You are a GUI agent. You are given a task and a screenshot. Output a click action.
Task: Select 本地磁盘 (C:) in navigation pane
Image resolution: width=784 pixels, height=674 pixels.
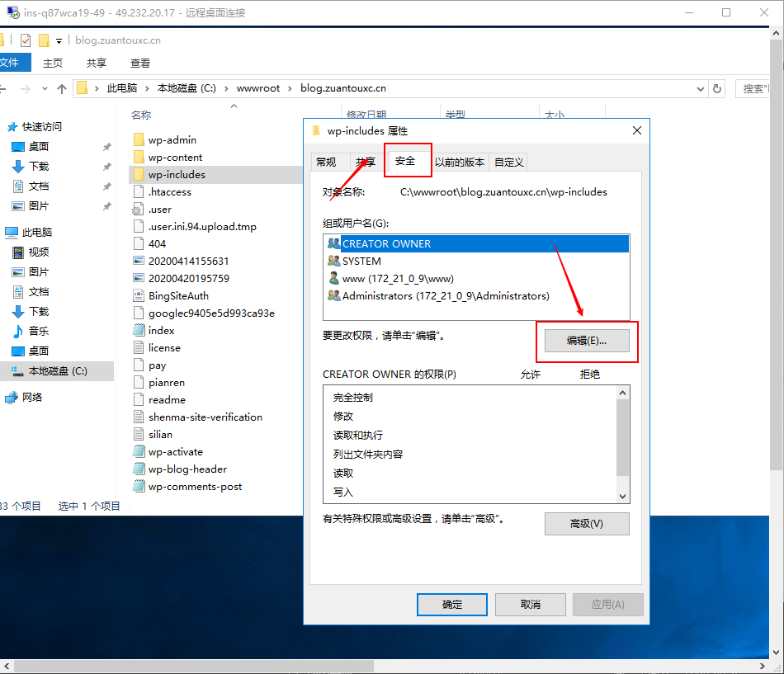(57, 371)
